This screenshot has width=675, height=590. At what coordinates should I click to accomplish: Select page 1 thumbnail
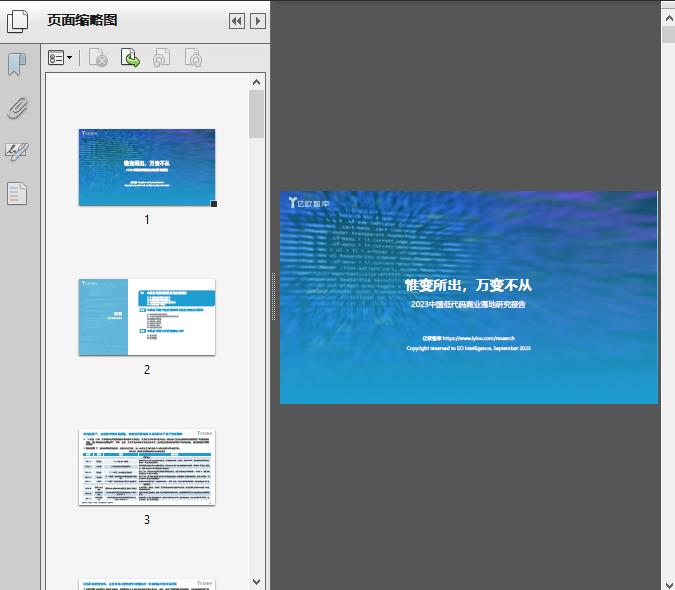click(x=147, y=167)
